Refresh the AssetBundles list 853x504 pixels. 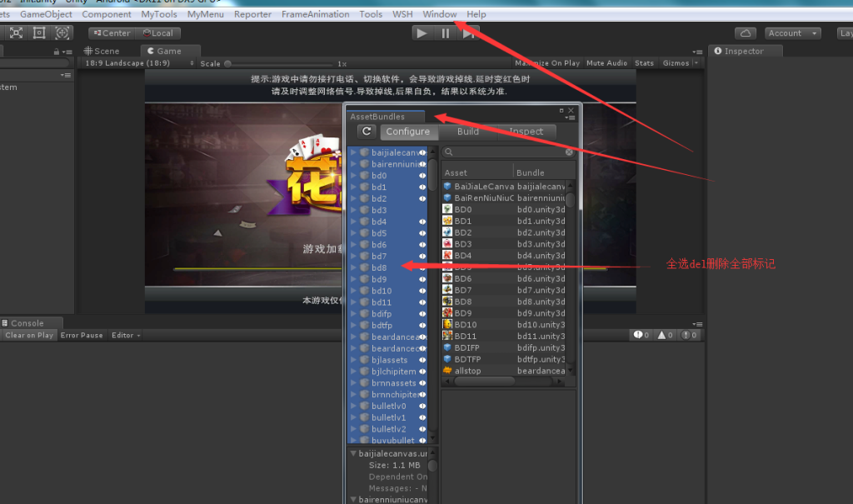(367, 131)
